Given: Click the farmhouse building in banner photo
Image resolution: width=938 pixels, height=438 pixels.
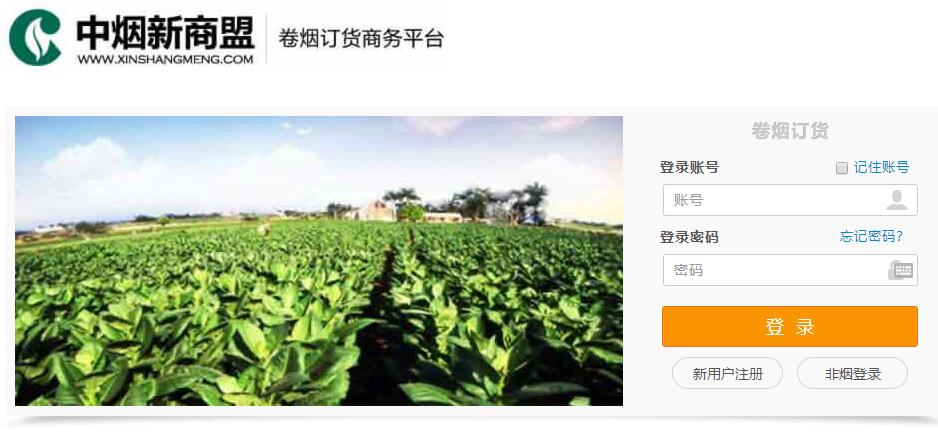Looking at the screenshot, I should [377, 211].
